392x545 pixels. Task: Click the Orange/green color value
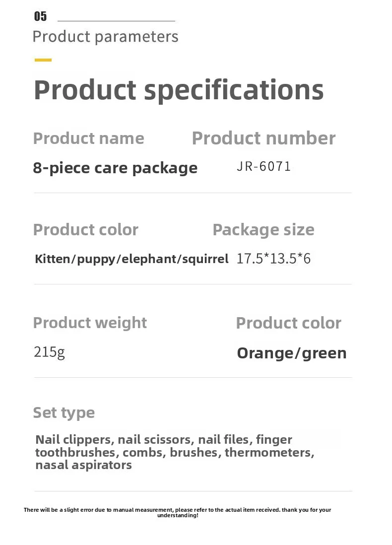click(x=292, y=353)
